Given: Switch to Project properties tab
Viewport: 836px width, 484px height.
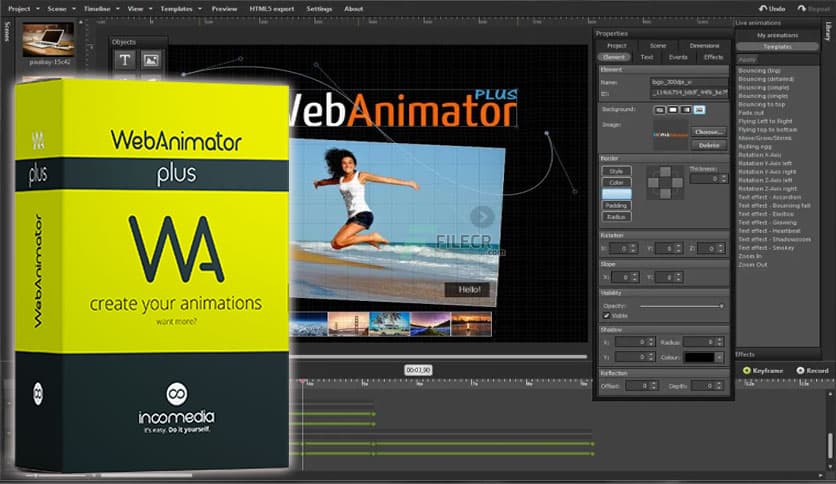Looking at the screenshot, I should pos(617,46).
